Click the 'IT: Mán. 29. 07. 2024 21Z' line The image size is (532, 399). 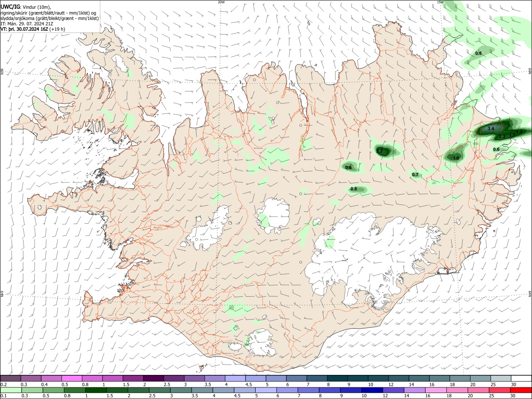[27, 24]
